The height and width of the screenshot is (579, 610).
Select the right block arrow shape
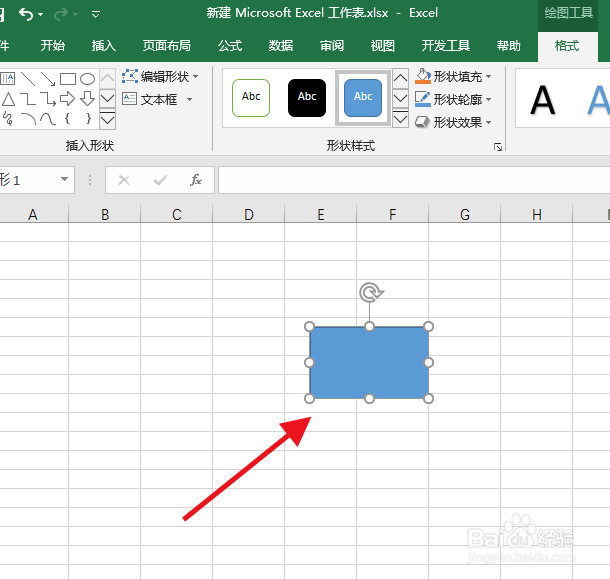(x=68, y=99)
